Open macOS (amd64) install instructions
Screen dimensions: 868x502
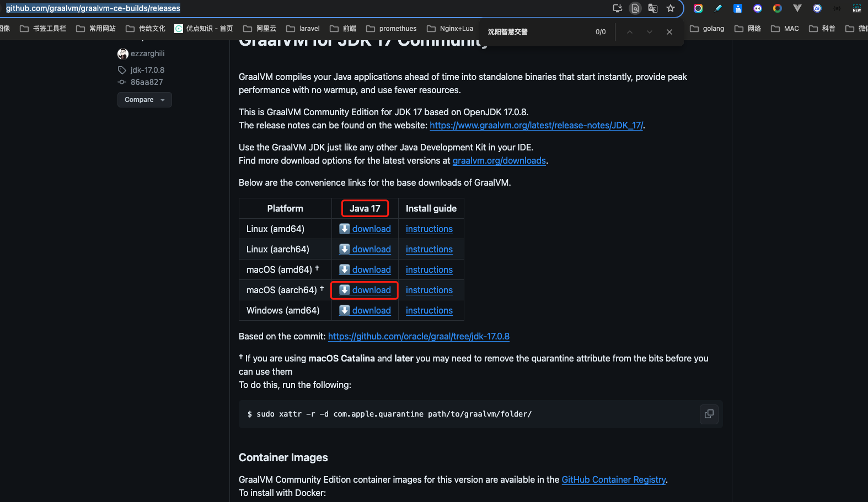[x=429, y=269]
